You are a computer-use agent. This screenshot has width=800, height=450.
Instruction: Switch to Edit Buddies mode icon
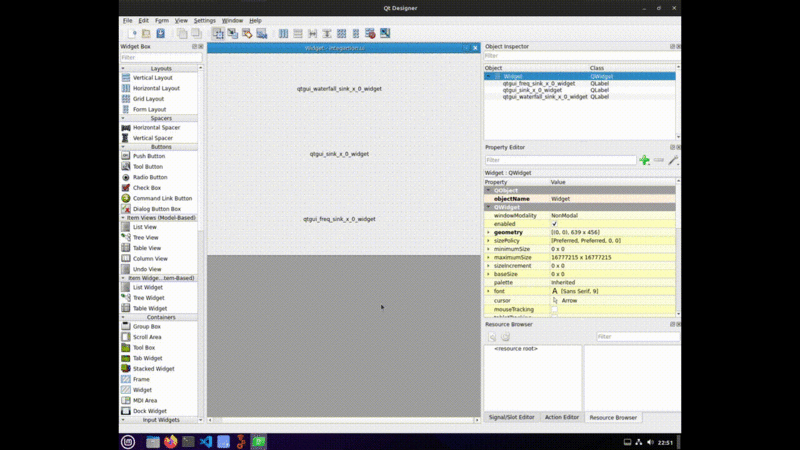point(247,34)
